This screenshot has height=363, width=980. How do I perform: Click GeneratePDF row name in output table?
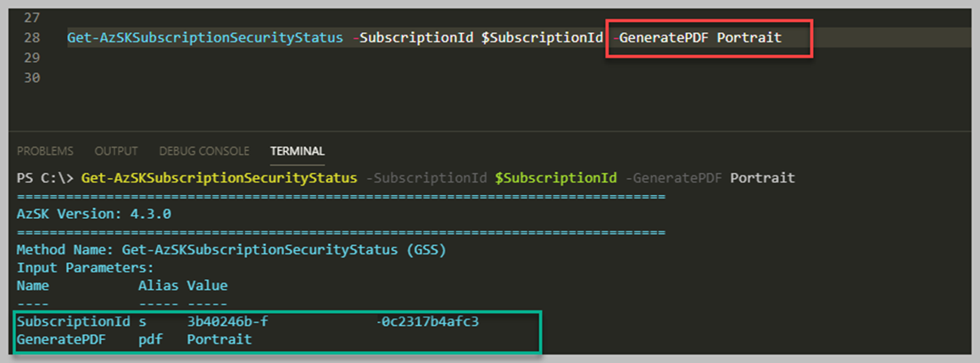(x=61, y=340)
